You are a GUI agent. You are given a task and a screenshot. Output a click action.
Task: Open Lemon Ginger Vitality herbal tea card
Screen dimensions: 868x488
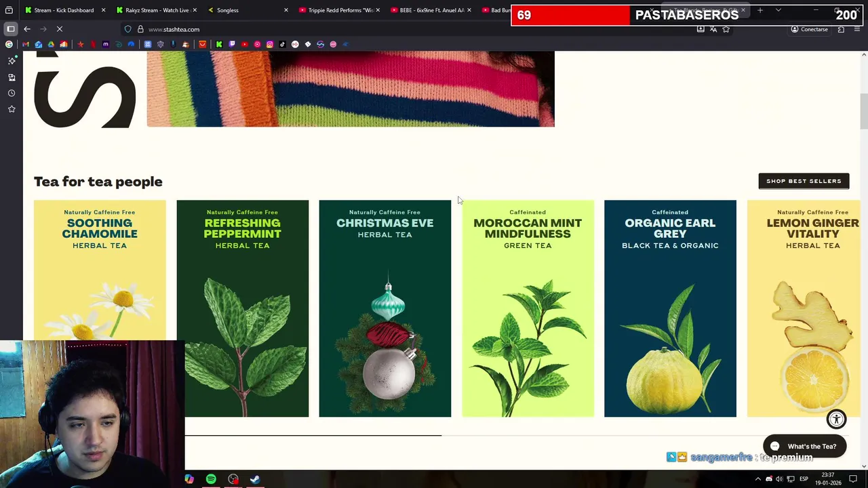pos(804,308)
